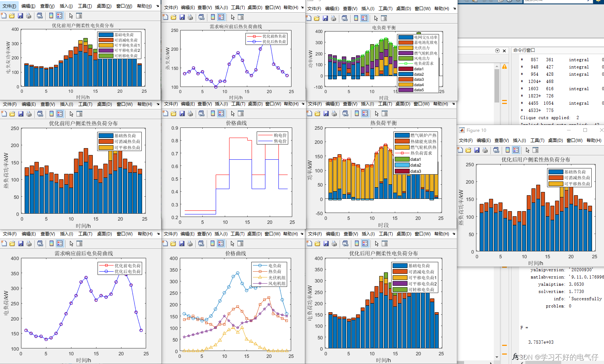This screenshot has height=364, width=604.
Task: Toggle colorbar button in 需求响应前后热负荷曲线 window
Action: [213, 17]
